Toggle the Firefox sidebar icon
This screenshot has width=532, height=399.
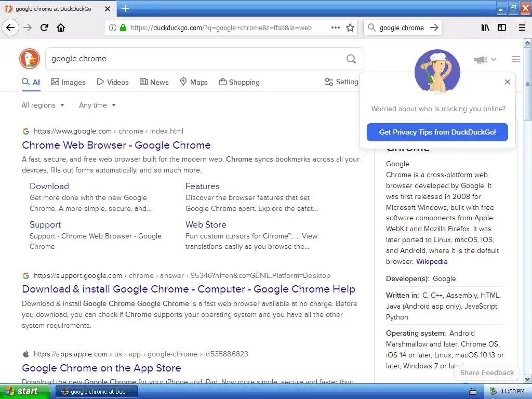[502, 28]
